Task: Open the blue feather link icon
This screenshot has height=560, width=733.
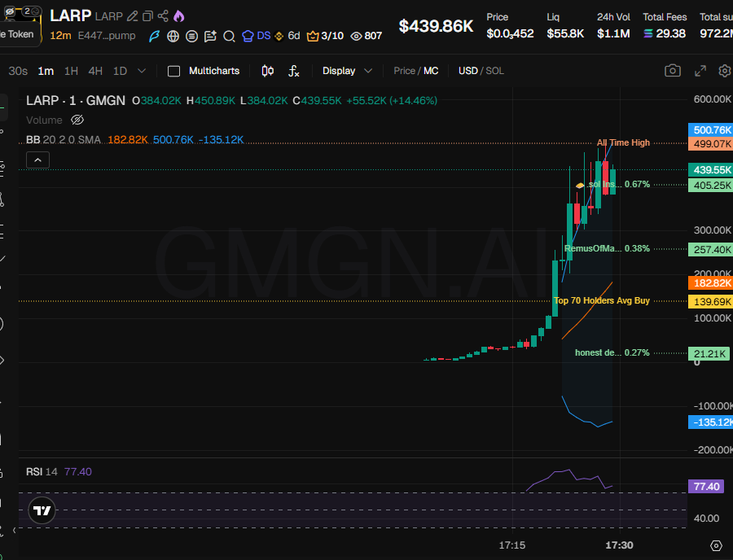Action: [x=154, y=36]
